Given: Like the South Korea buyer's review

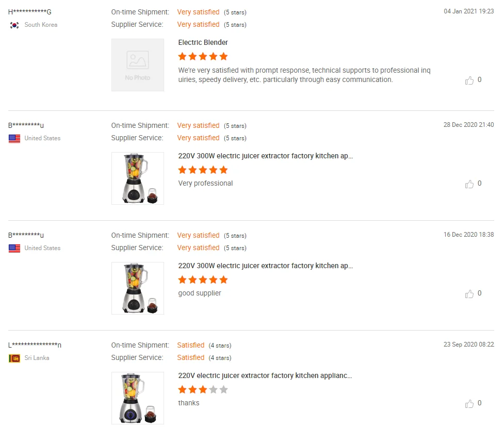Looking at the screenshot, I should point(469,80).
